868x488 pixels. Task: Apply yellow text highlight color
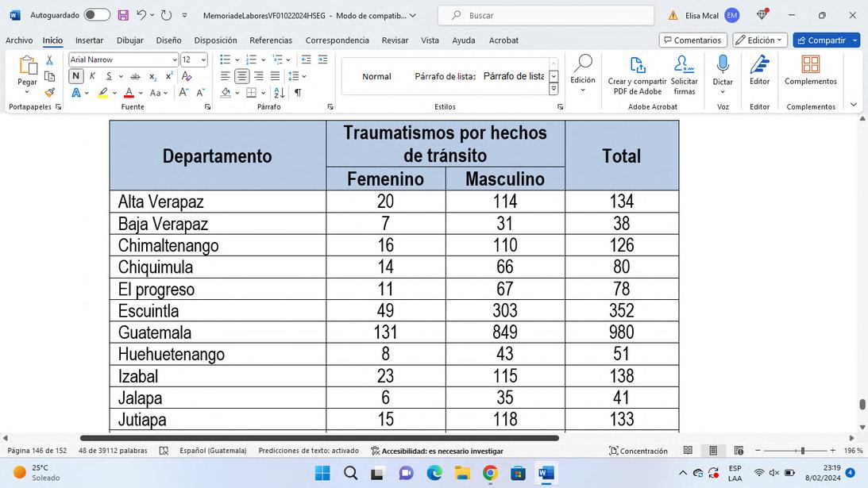pyautogui.click(x=103, y=92)
